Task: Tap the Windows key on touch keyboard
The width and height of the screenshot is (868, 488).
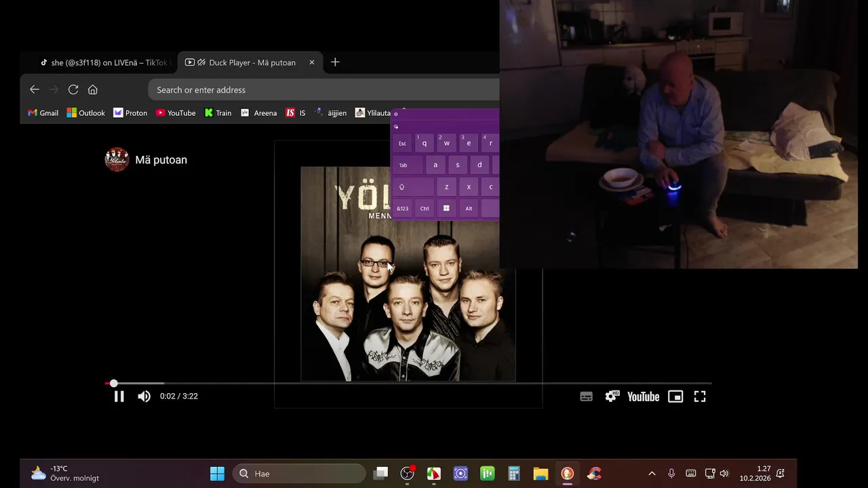Action: pos(446,208)
